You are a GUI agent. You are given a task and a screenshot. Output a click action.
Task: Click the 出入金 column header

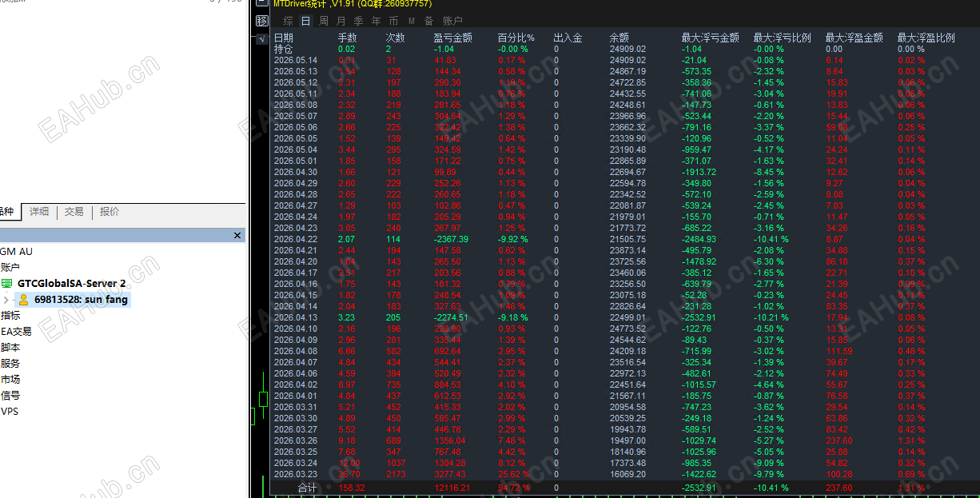568,38
